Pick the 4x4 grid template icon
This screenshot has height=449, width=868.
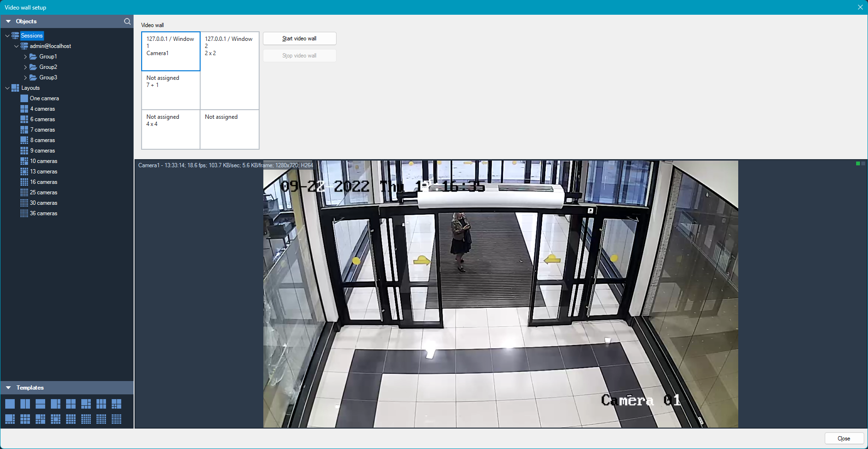71,419
